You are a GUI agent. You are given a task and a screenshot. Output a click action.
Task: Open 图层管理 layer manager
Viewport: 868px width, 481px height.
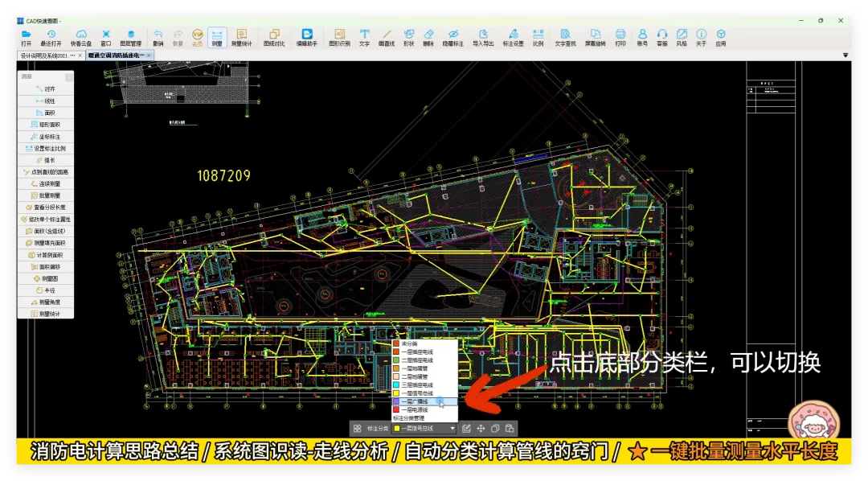click(x=131, y=38)
